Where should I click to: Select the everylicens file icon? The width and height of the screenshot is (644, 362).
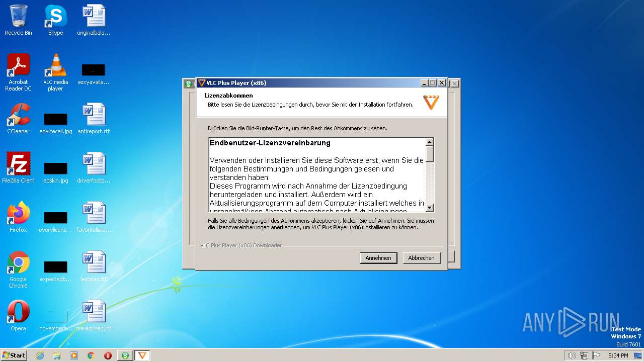point(55,221)
